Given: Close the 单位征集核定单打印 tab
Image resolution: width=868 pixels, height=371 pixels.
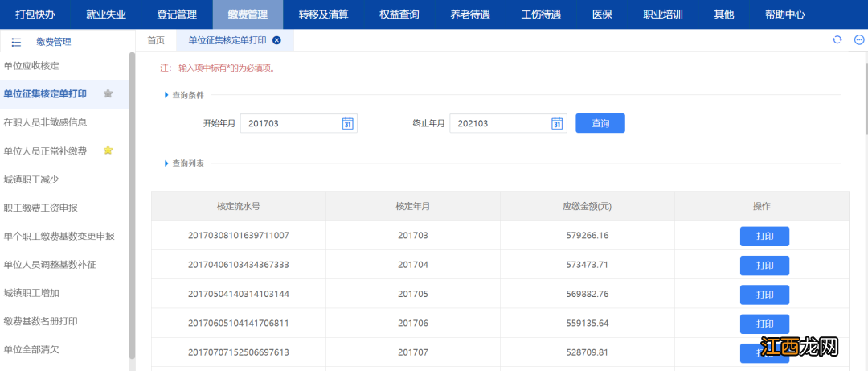Looking at the screenshot, I should [x=276, y=40].
